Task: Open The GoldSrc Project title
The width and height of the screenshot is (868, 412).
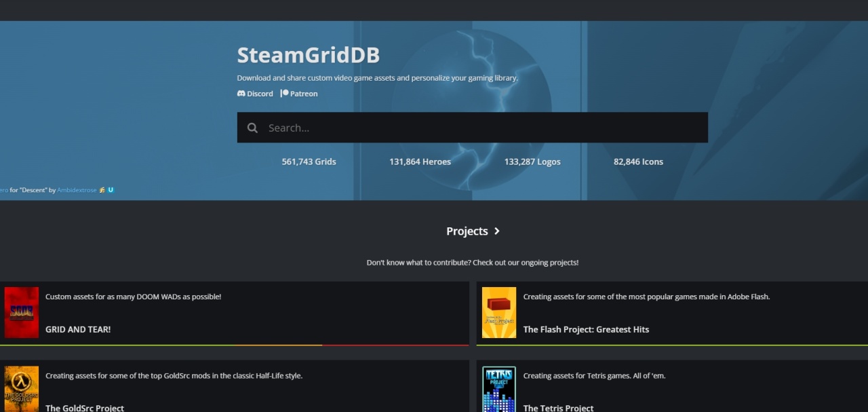Action: (85, 408)
